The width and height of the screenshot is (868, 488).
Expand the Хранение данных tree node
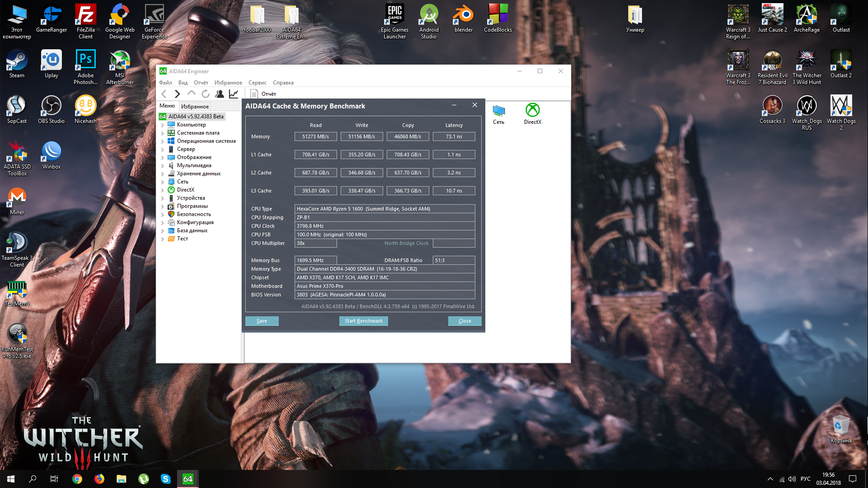pyautogui.click(x=163, y=174)
